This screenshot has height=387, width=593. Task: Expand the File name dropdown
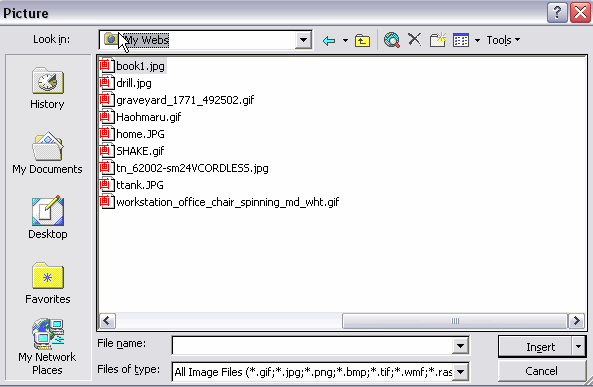[460, 345]
